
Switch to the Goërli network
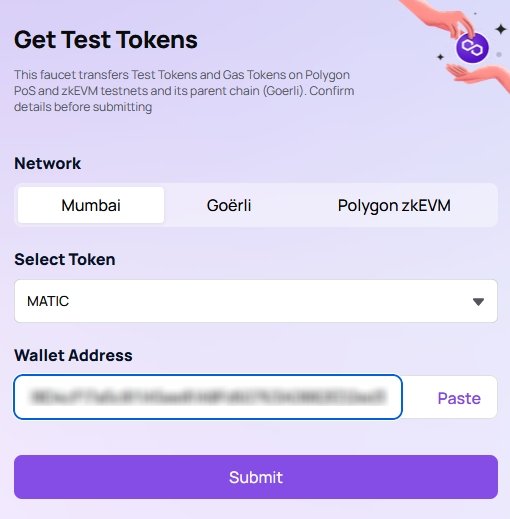[229, 205]
